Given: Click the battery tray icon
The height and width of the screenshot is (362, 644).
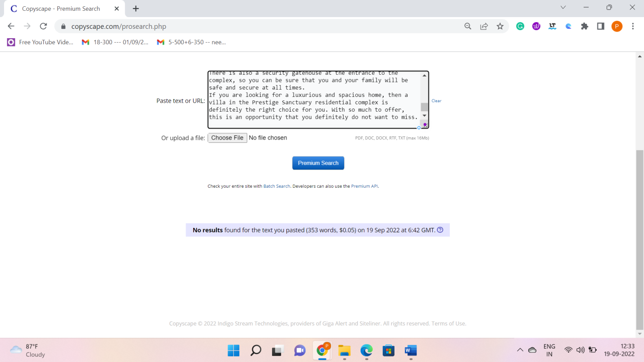Looking at the screenshot, I should pos(593,350).
